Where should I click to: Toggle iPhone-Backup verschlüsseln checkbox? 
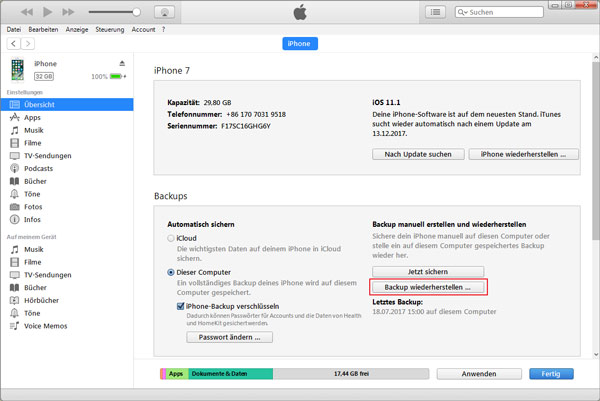coord(181,306)
